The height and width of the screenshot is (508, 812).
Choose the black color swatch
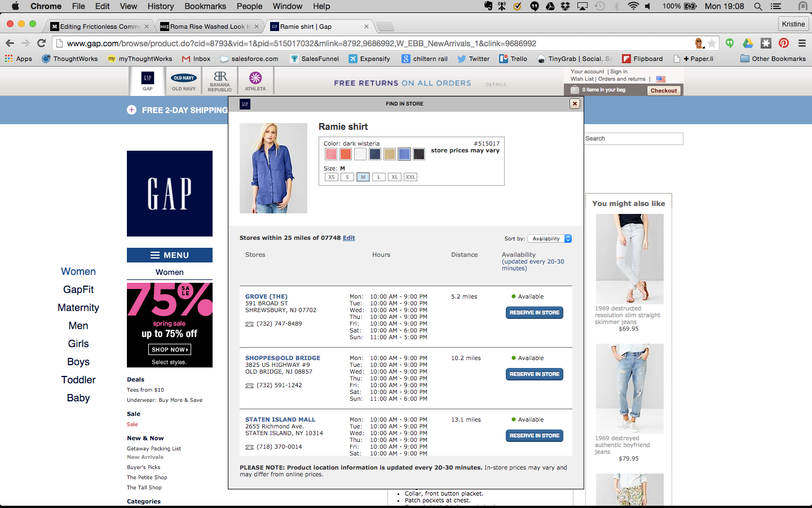[x=419, y=154]
